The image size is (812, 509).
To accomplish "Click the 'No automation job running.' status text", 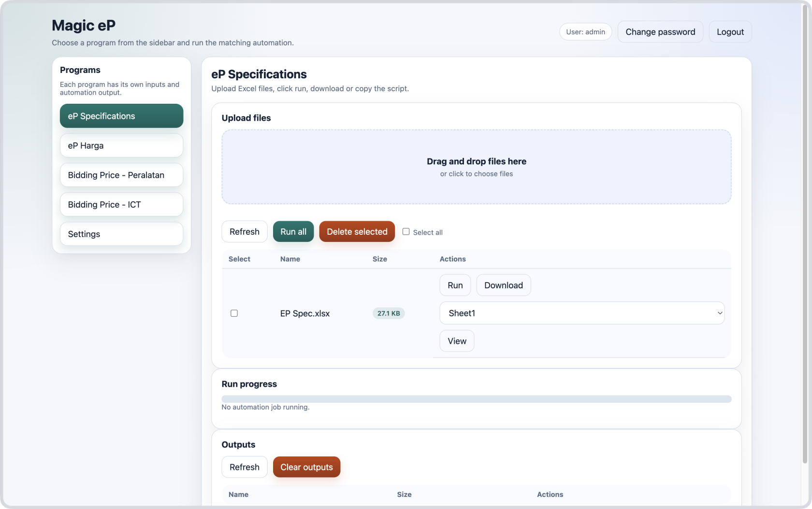I will 265,407.
